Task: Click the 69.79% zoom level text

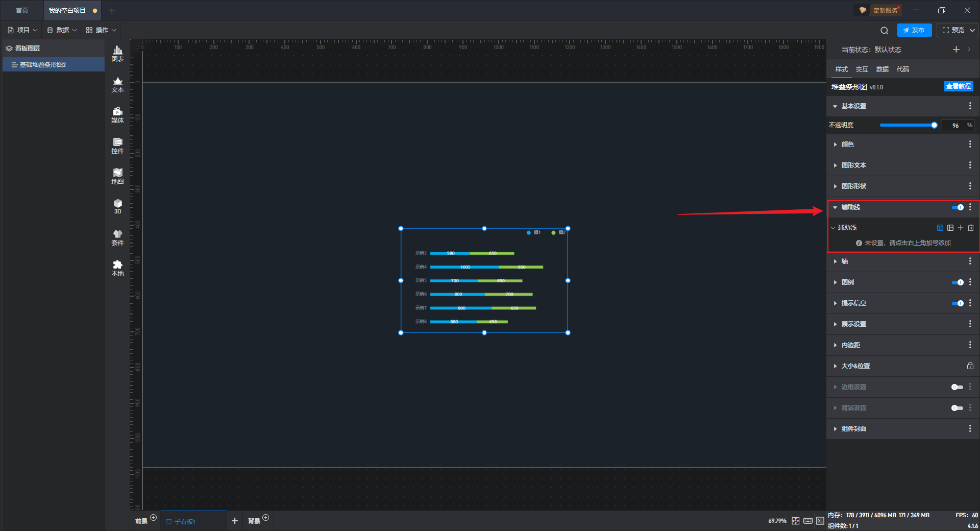Action: pos(777,521)
